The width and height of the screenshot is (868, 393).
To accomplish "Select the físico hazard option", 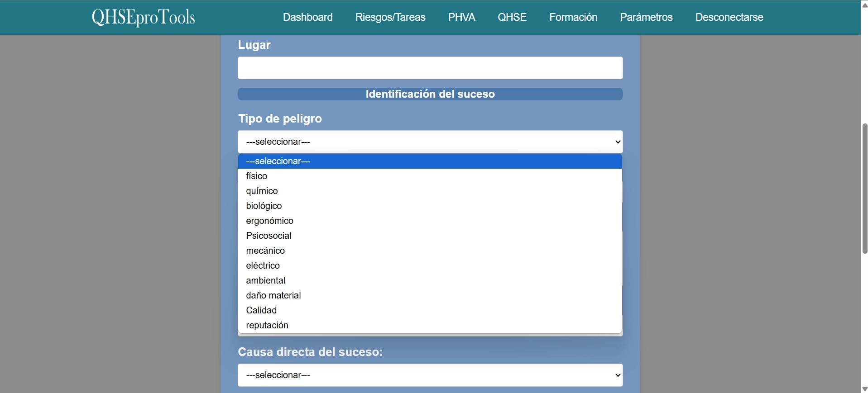I will pos(257,176).
